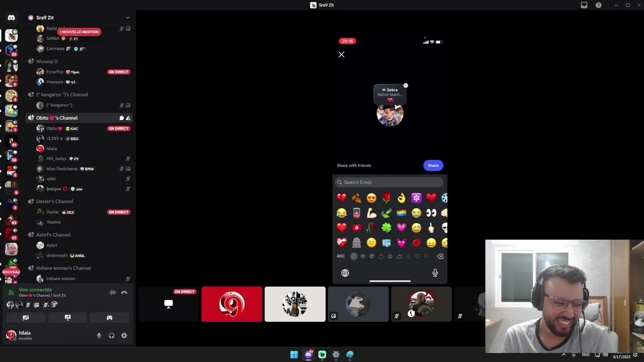Switch keyboard to ABC letters

pos(341,256)
